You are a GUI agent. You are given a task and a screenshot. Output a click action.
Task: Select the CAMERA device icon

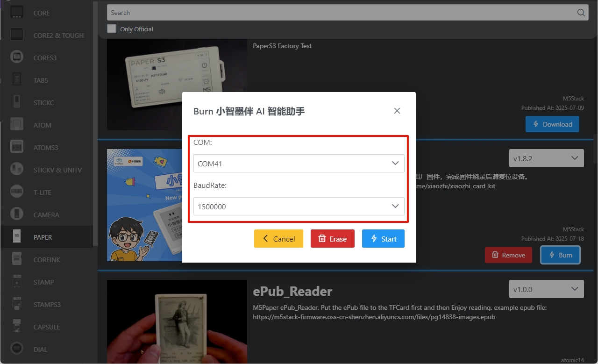(17, 214)
